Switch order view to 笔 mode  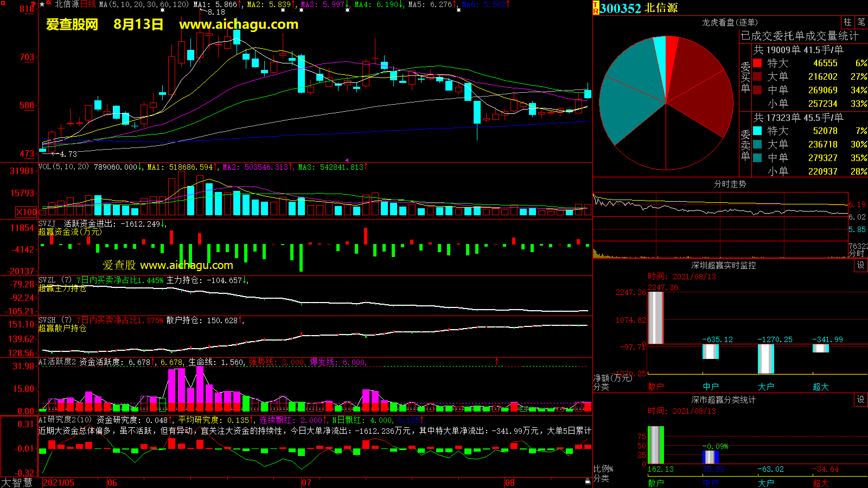861,22
